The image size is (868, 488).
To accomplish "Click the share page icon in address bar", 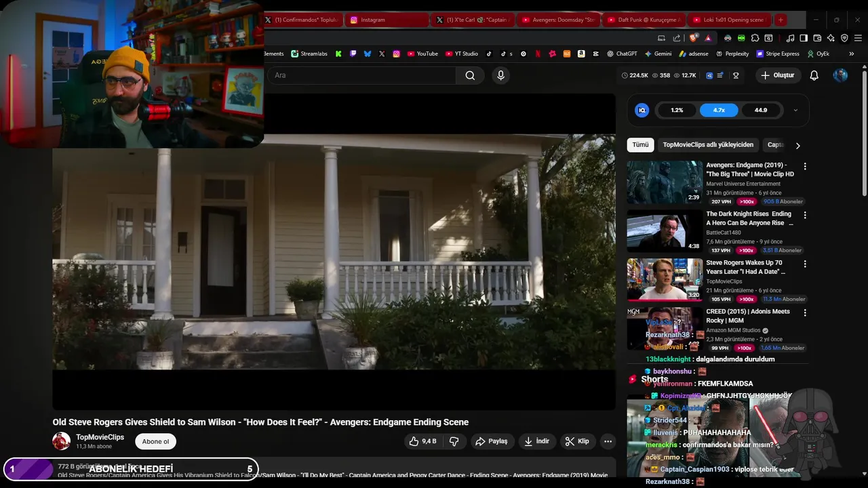I will tap(677, 38).
